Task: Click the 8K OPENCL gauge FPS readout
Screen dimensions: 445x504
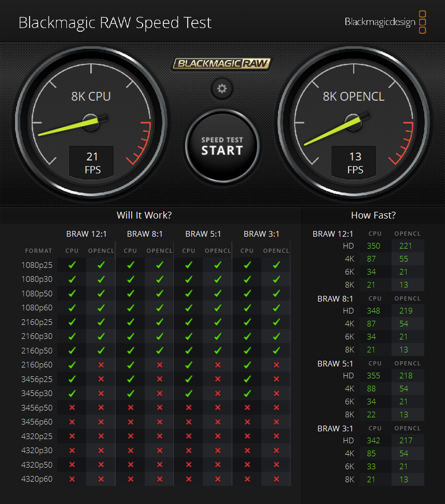Action: [355, 162]
